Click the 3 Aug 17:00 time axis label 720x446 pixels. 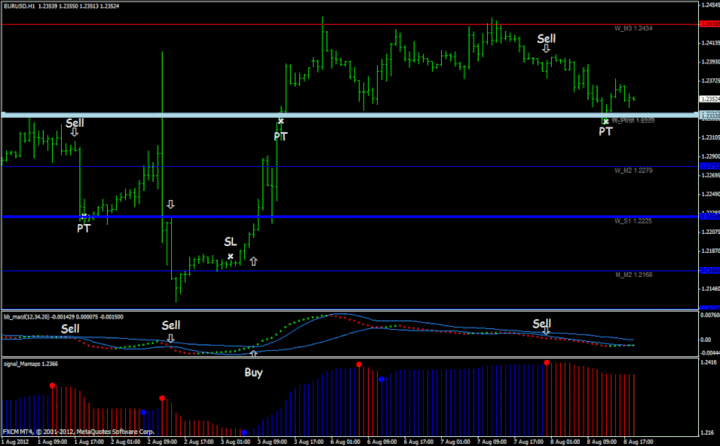[x=309, y=442]
